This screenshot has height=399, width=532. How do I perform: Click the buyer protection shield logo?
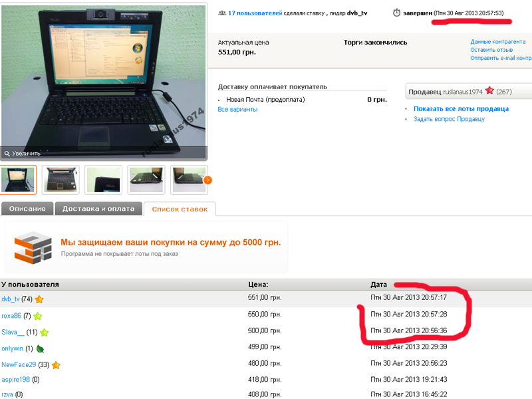click(33, 247)
